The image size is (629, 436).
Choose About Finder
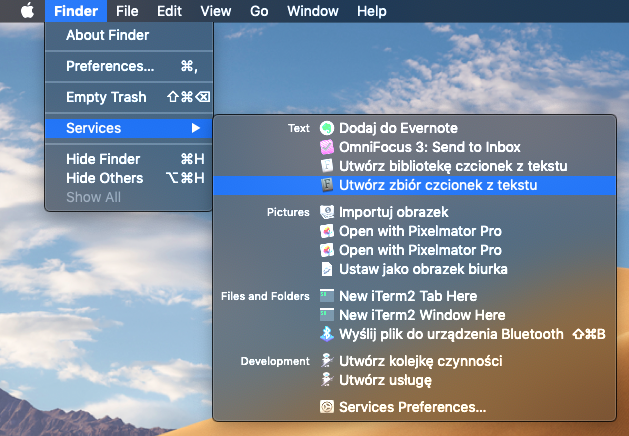(129, 35)
